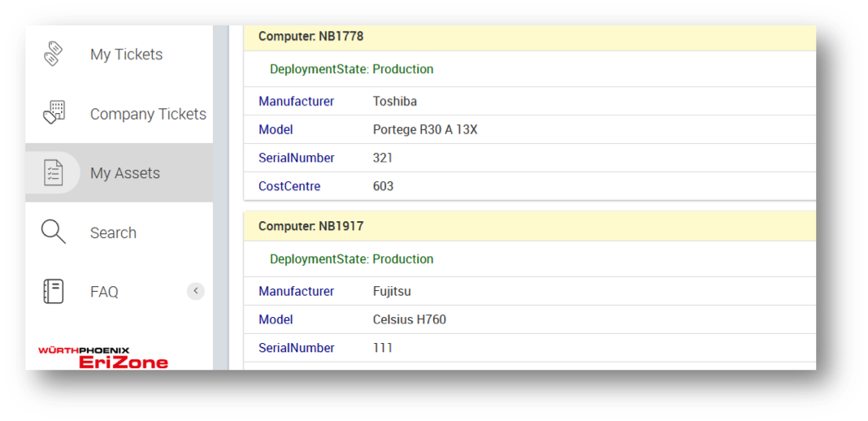The height and width of the screenshot is (421, 868).
Task: Open the My Tickets tags icon
Action: 53,54
